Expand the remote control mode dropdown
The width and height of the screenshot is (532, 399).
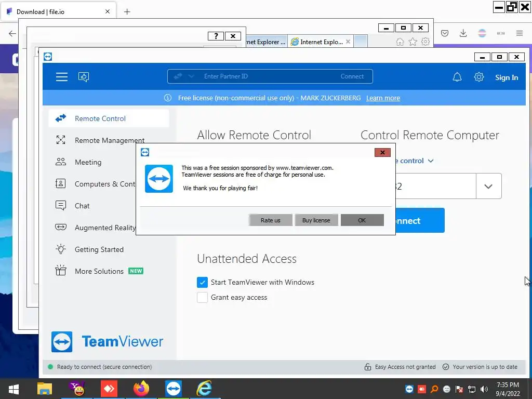click(431, 161)
